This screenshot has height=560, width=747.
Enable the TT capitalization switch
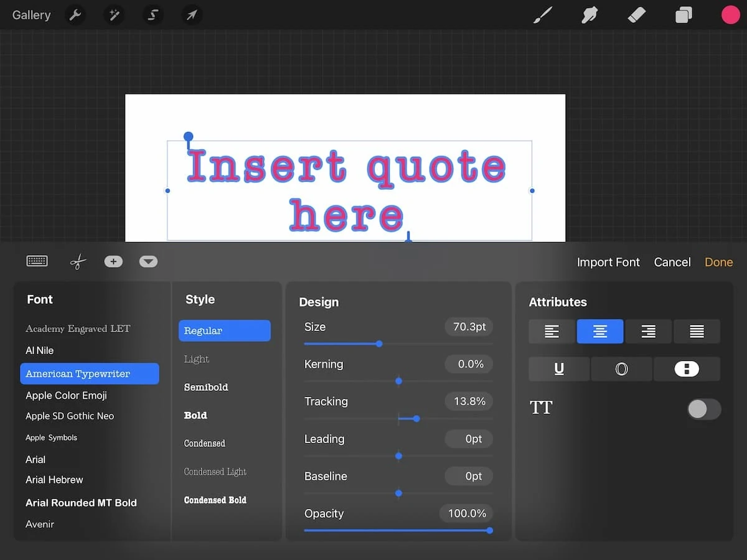pyautogui.click(x=704, y=409)
